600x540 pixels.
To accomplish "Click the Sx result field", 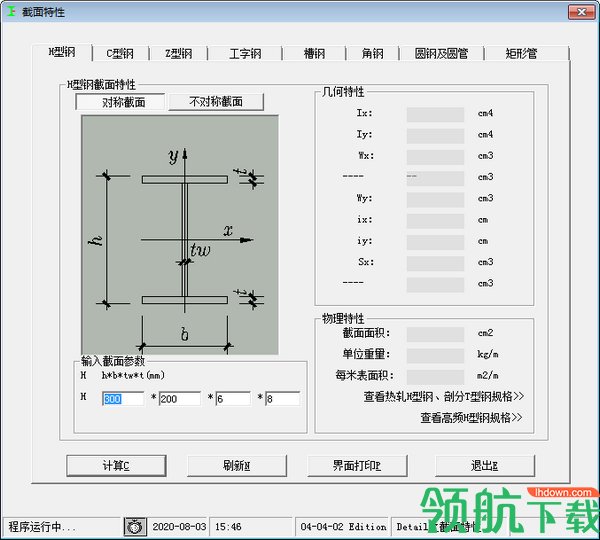I will pos(435,263).
